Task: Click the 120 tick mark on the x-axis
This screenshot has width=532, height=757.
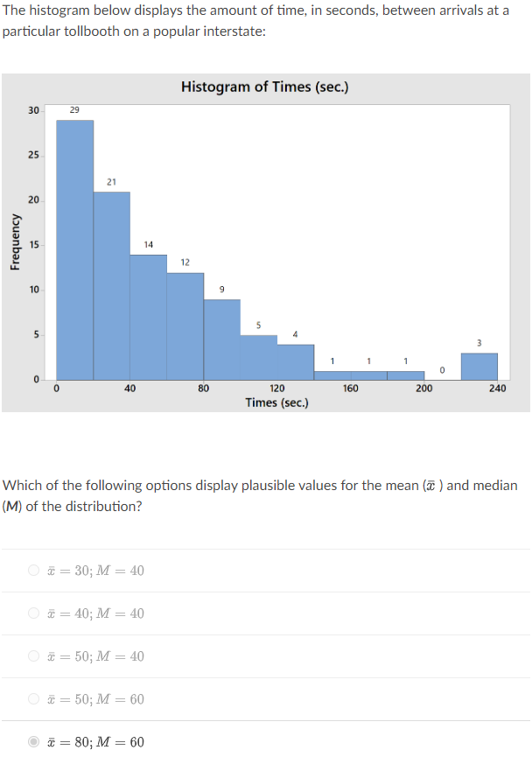Action: 276,386
